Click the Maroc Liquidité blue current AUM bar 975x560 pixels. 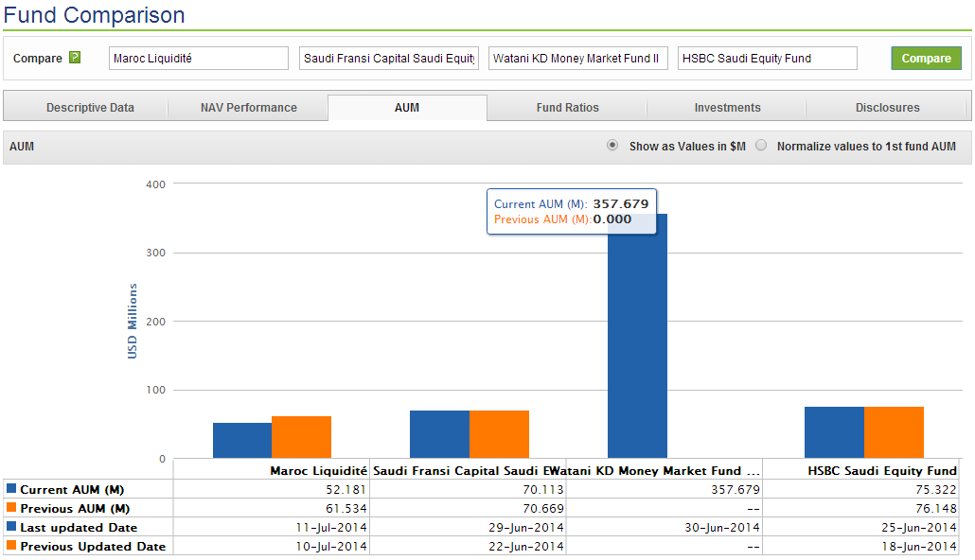pos(242,441)
